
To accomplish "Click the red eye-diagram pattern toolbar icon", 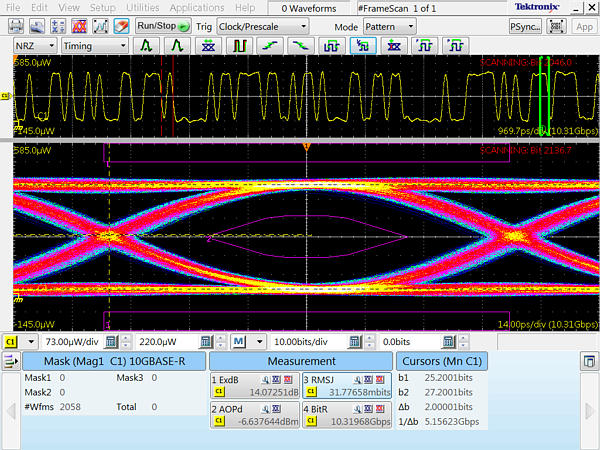I will tap(79, 27).
